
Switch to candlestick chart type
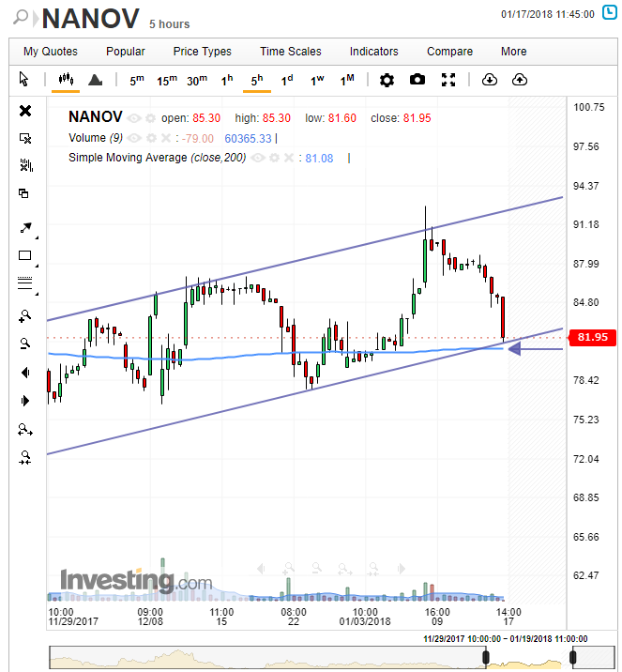point(66,79)
